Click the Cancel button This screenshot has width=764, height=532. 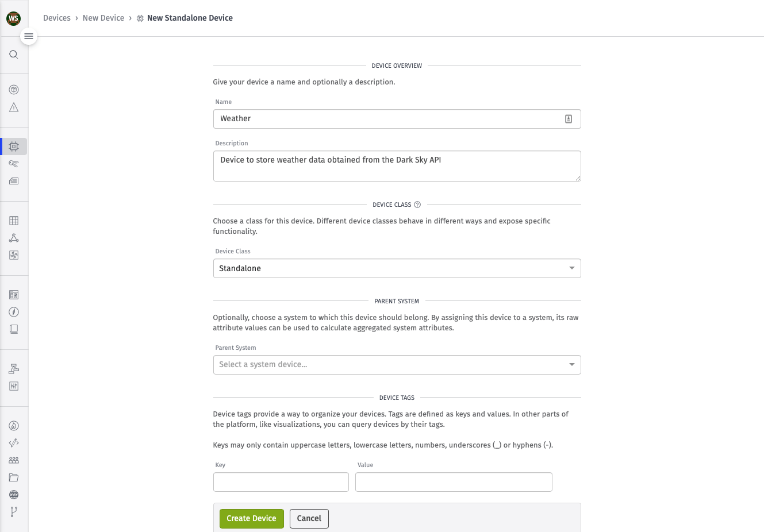(x=309, y=519)
